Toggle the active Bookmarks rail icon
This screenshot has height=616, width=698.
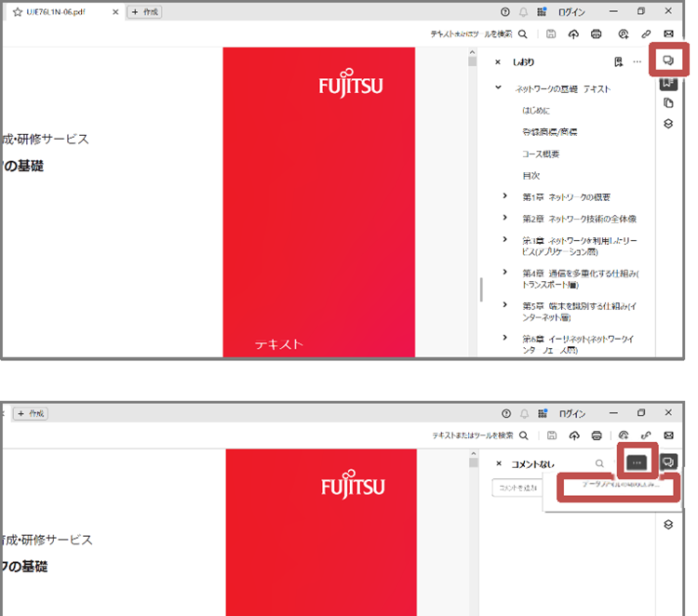[x=668, y=83]
